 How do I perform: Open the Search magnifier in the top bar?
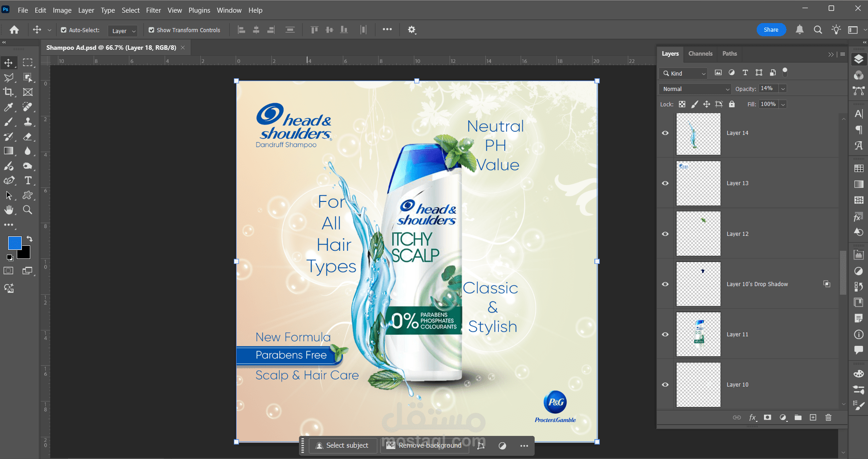pos(818,30)
